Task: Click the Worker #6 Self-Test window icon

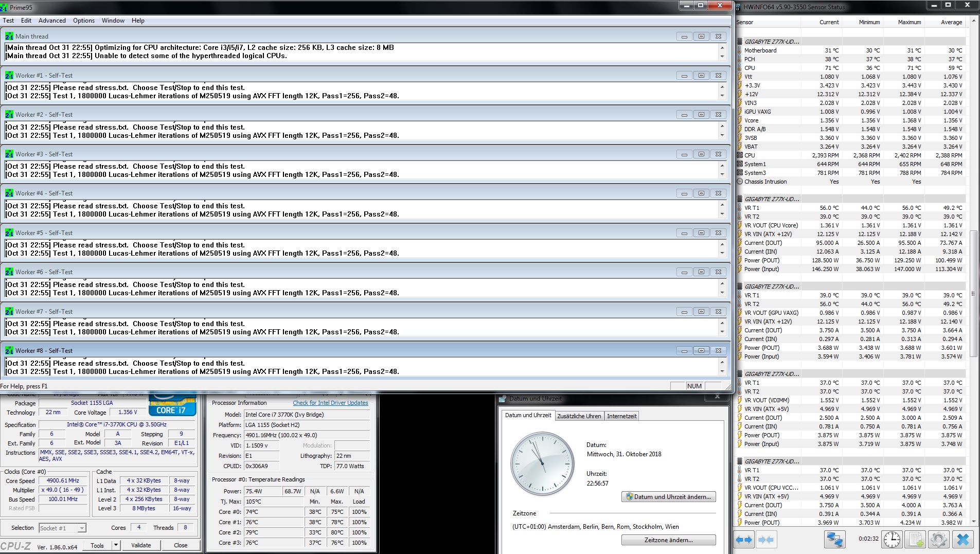Action: (9, 272)
